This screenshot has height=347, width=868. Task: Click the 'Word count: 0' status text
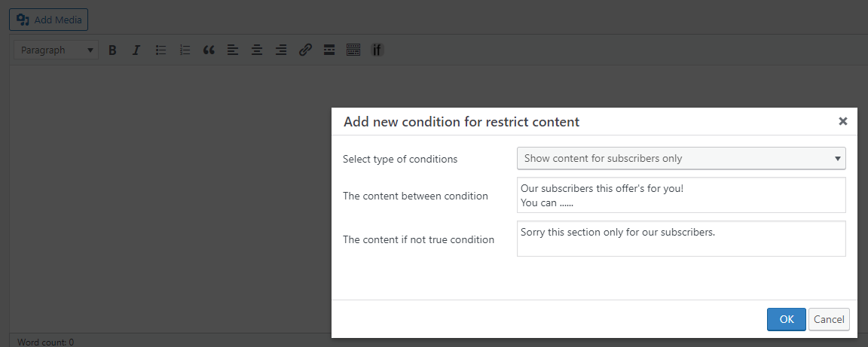pos(45,342)
